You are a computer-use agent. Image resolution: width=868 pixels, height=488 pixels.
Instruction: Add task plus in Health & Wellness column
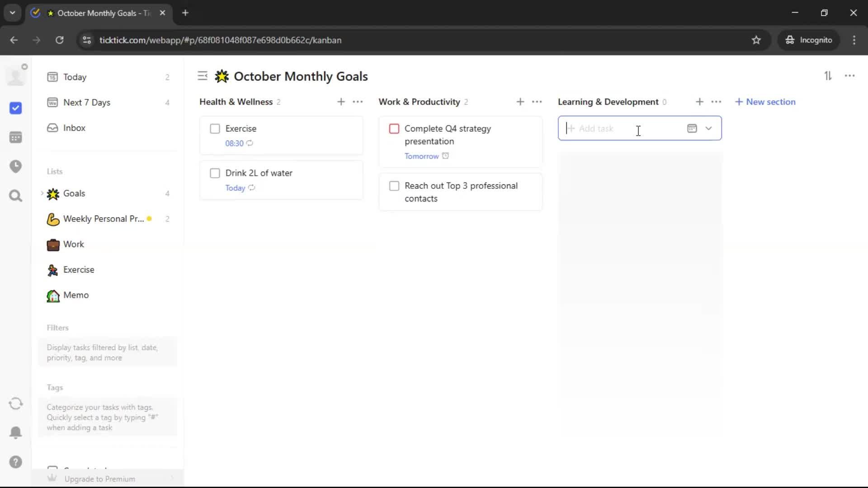341,102
